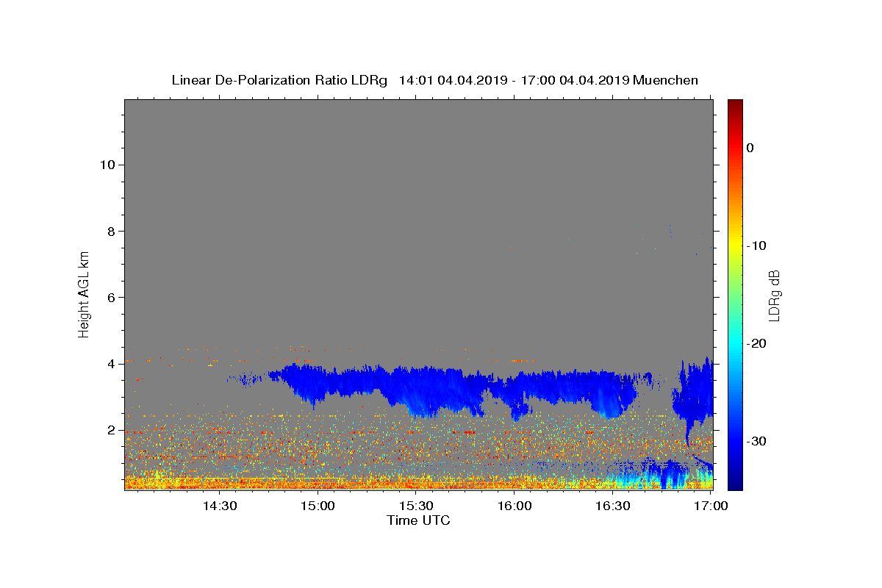
Task: Click the 'Time UTC' x-axis label
Action: pos(418,520)
